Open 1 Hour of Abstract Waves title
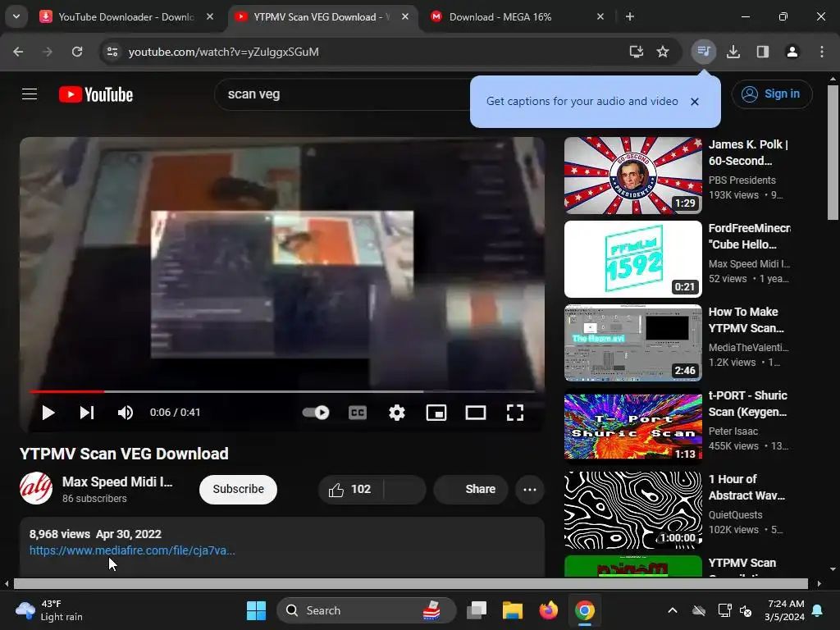The width and height of the screenshot is (840, 630). [746, 487]
